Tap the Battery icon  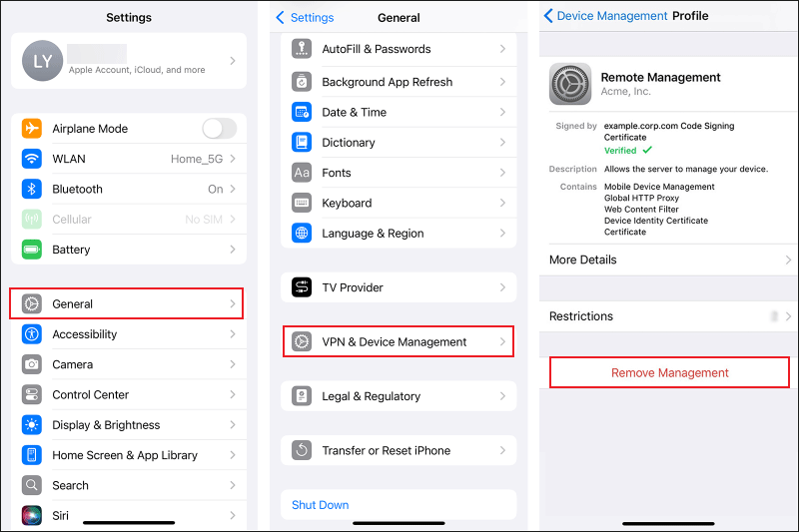coord(32,250)
